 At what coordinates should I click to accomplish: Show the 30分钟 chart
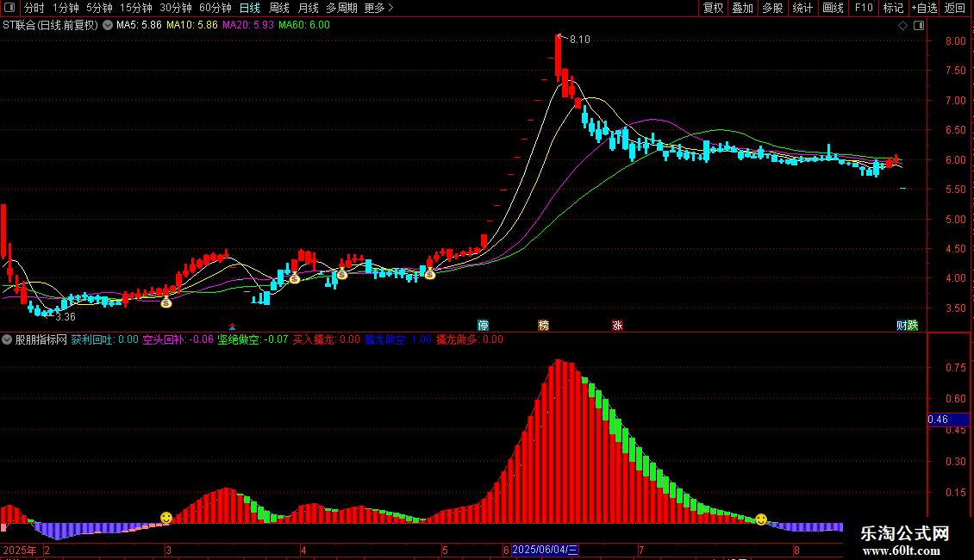[176, 8]
